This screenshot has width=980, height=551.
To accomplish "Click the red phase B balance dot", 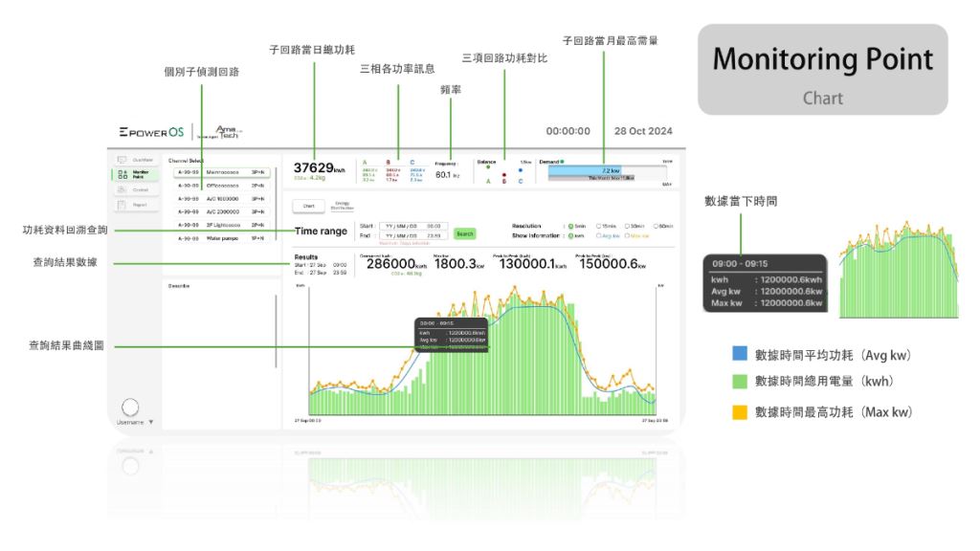I will tap(504, 175).
